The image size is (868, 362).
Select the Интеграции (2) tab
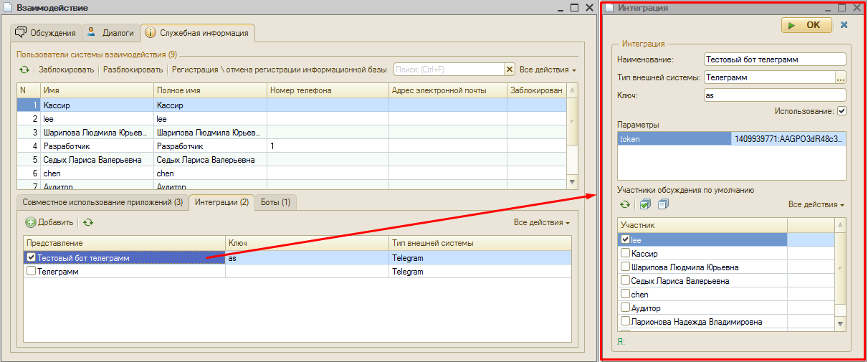coord(221,203)
